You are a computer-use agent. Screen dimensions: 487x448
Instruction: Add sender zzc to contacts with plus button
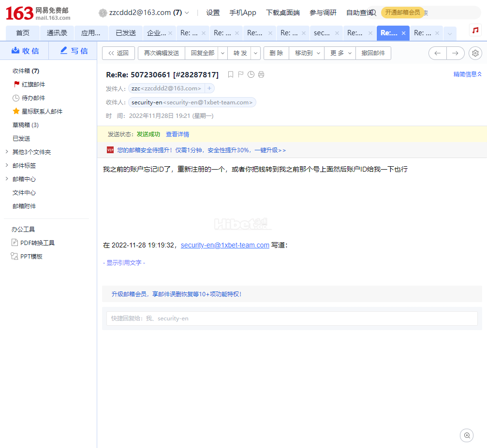pyautogui.click(x=209, y=88)
